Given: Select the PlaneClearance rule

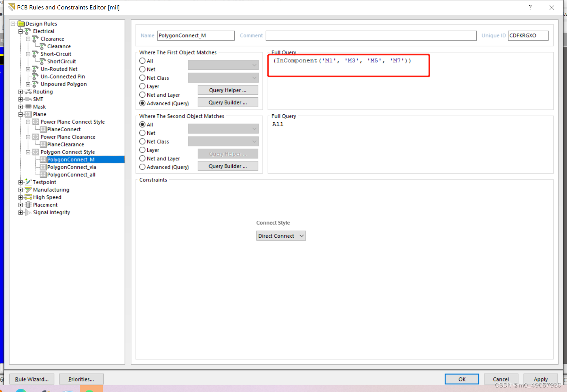Looking at the screenshot, I should [x=65, y=145].
